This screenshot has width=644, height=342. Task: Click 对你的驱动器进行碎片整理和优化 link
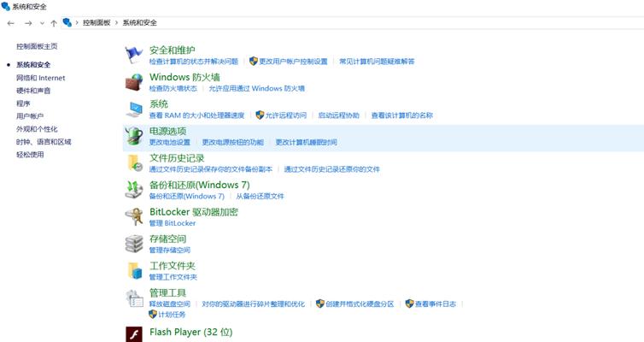[x=254, y=304]
